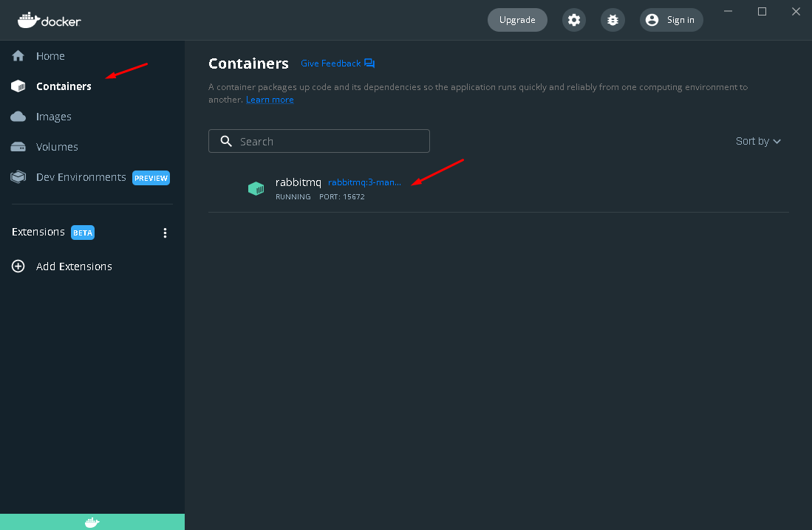Open the Give Feedback link
The image size is (812, 530).
pyautogui.click(x=330, y=63)
